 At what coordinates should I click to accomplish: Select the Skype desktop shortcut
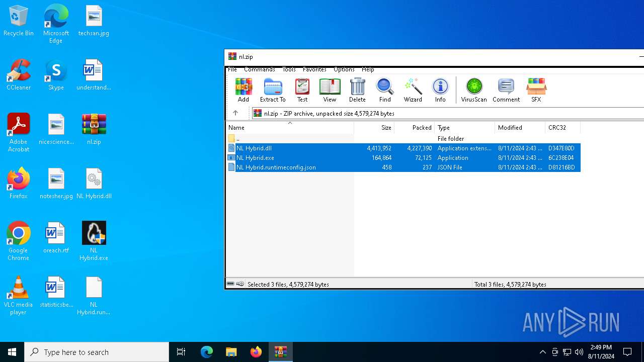(x=56, y=75)
